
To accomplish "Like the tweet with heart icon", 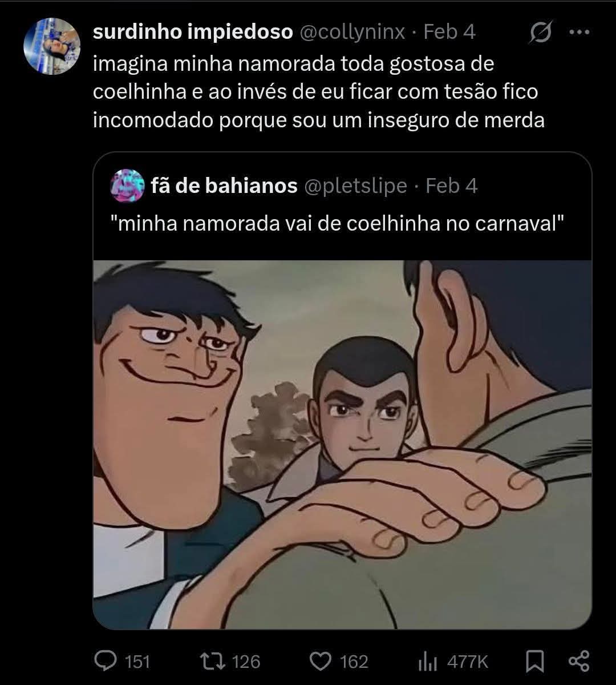I will point(320,661).
